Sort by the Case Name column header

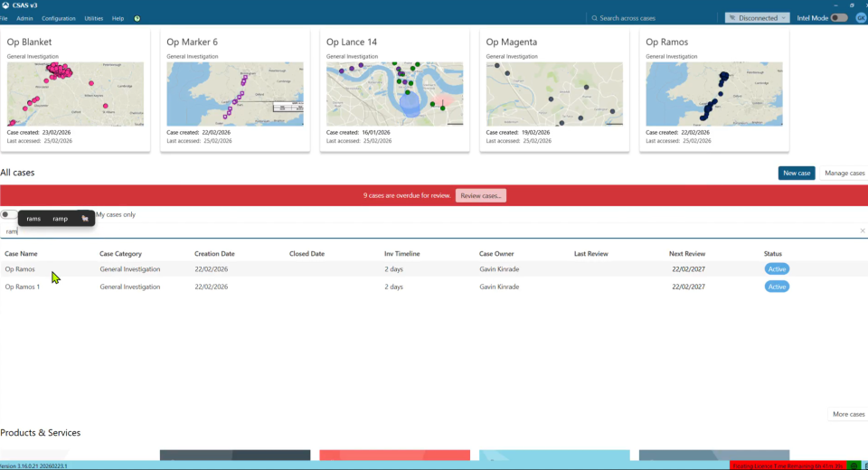pyautogui.click(x=22, y=254)
